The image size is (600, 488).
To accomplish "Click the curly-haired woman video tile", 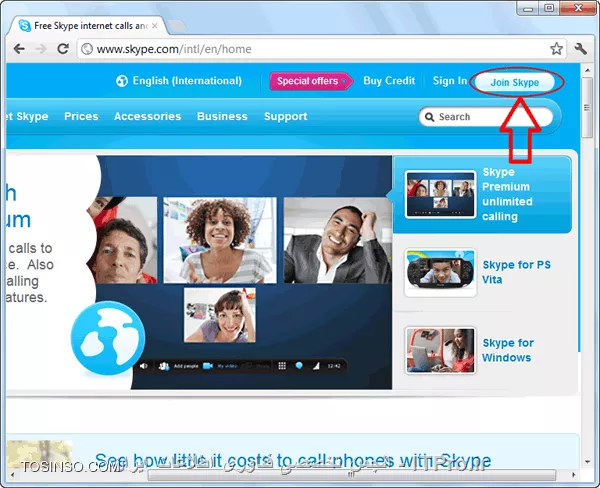I will [x=220, y=240].
